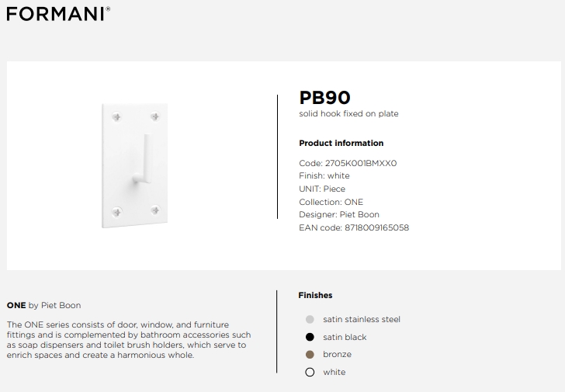Click the EAN code 8718009165058
The height and width of the screenshot is (392, 565).
pos(377,227)
